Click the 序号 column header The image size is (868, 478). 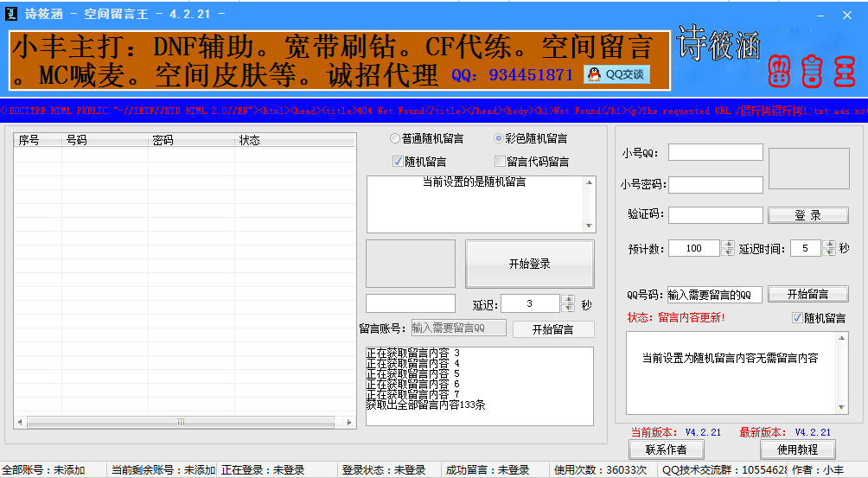[38, 140]
